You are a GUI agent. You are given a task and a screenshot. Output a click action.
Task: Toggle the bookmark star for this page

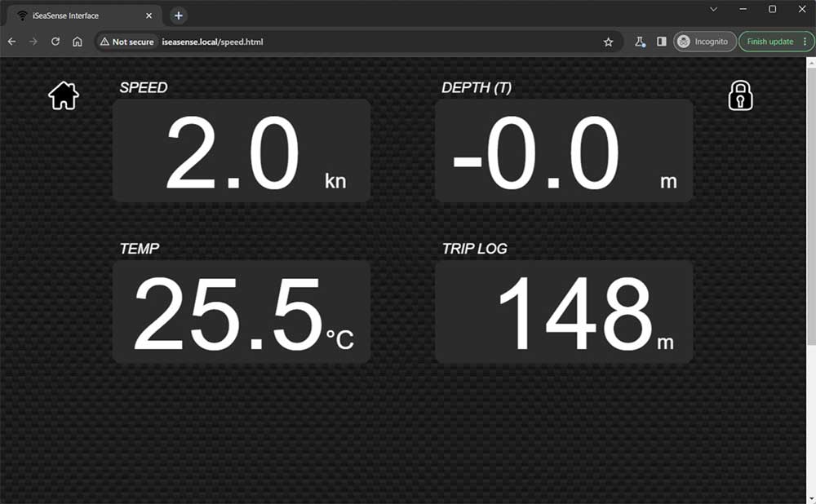(609, 41)
